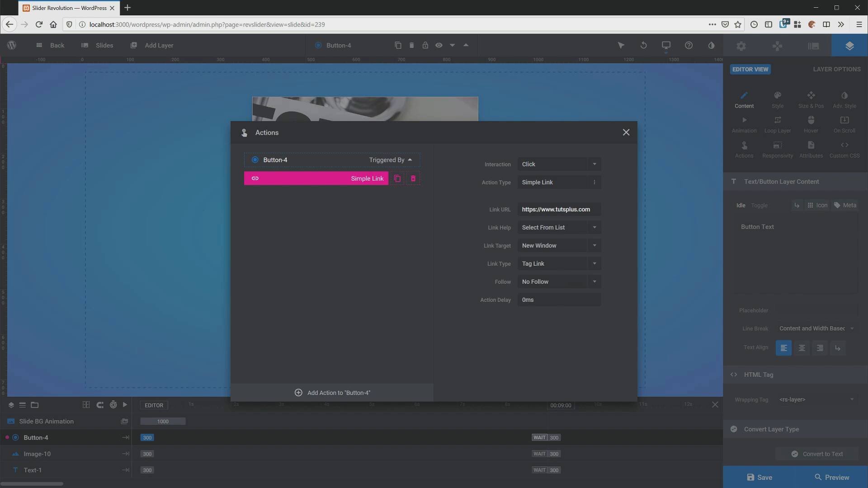This screenshot has height=488, width=868.
Task: Enable right text alignment
Action: 819,347
